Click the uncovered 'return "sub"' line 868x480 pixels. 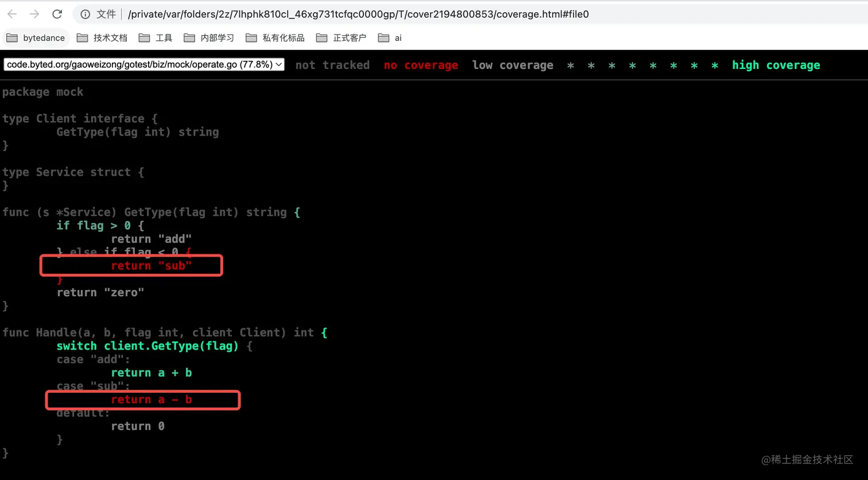tap(152, 266)
